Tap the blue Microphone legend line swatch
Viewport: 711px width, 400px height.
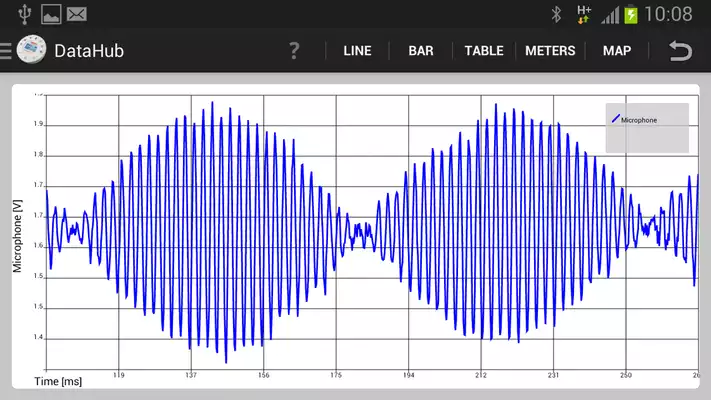point(615,119)
